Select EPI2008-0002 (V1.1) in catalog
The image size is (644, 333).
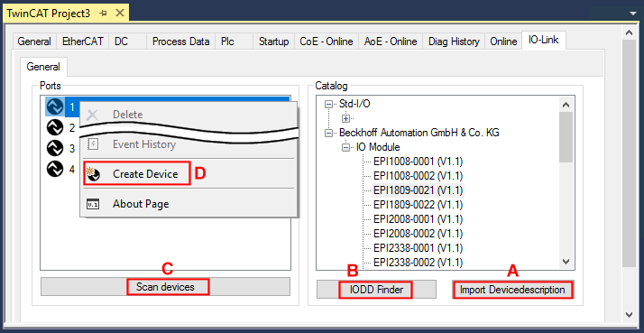(x=419, y=234)
